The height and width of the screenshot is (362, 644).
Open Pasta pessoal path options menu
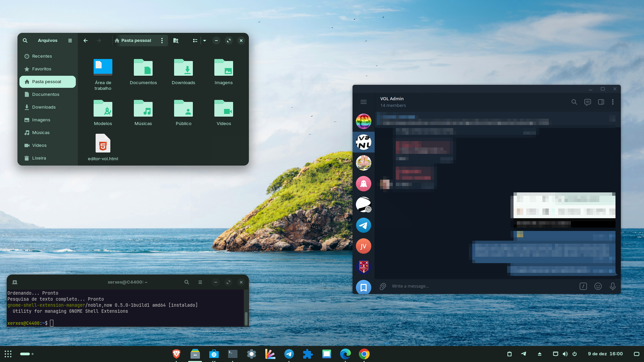tap(162, 41)
